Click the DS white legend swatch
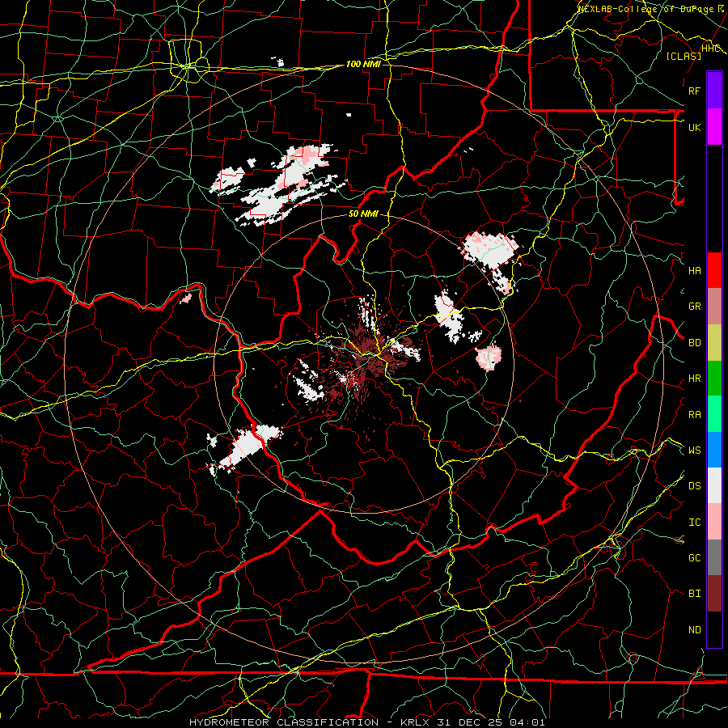 point(714,485)
